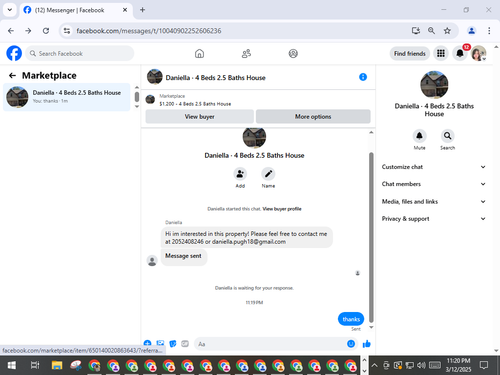Image resolution: width=500 pixels, height=375 pixels.
Task: Open the View buyer profile link
Action: pyautogui.click(x=282, y=209)
